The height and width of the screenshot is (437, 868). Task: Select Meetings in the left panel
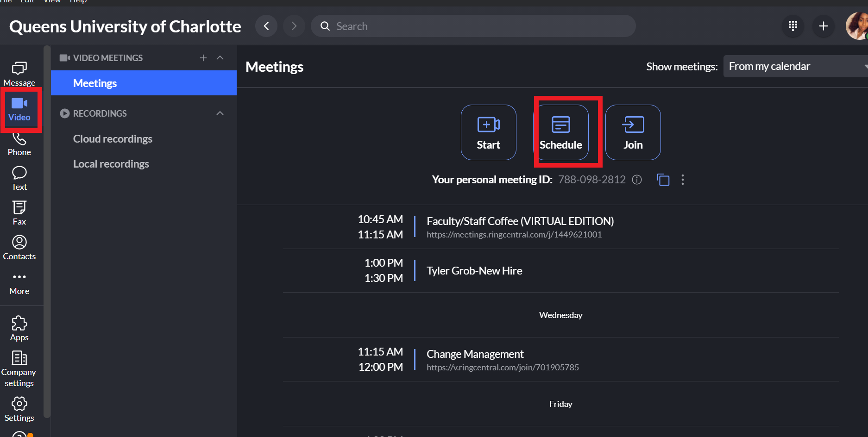click(144, 83)
